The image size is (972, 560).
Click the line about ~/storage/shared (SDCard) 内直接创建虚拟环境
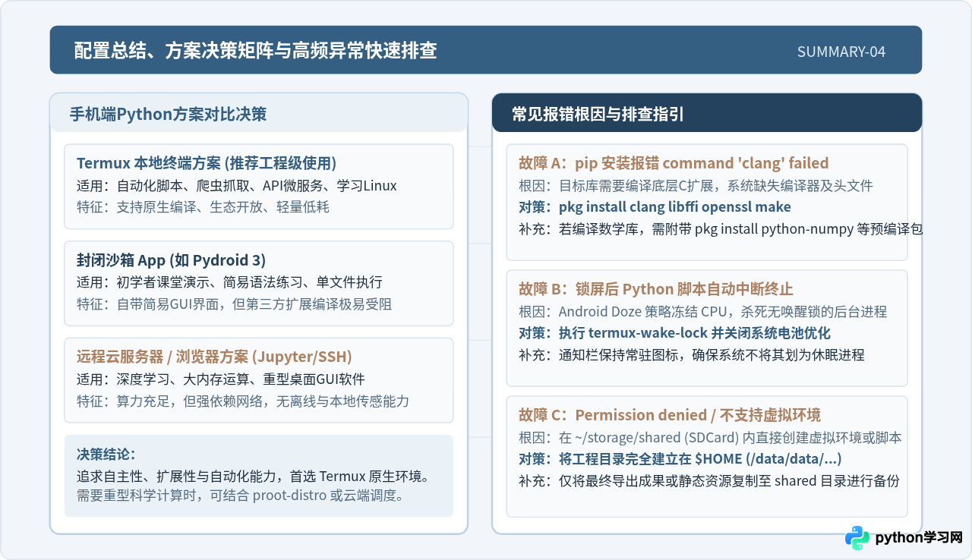(710, 437)
